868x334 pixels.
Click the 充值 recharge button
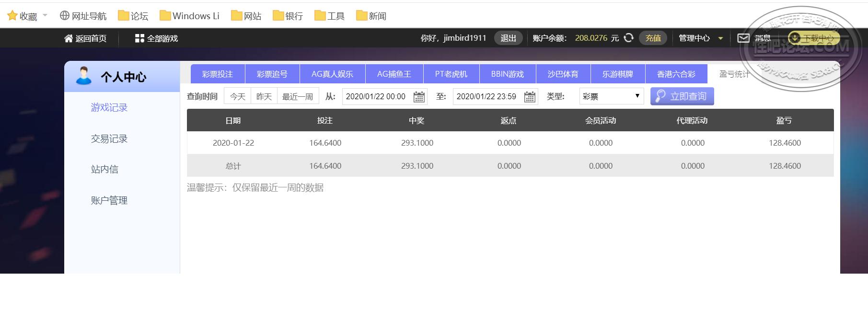[653, 38]
